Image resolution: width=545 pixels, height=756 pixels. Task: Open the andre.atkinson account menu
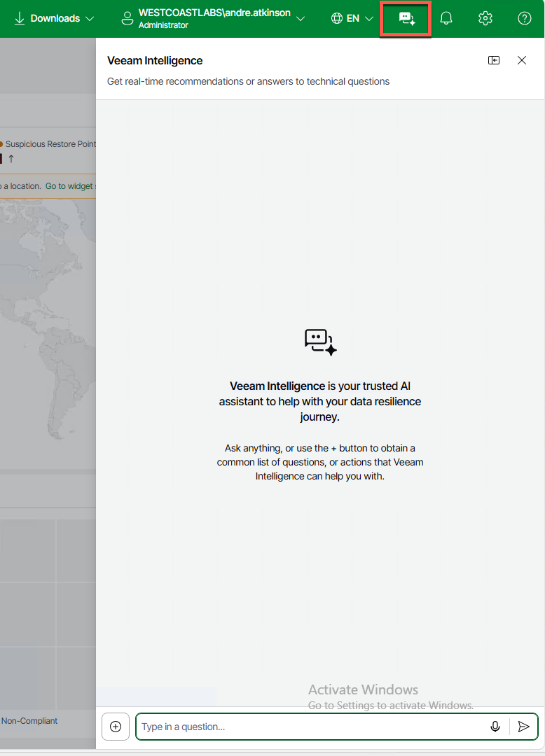click(213, 19)
